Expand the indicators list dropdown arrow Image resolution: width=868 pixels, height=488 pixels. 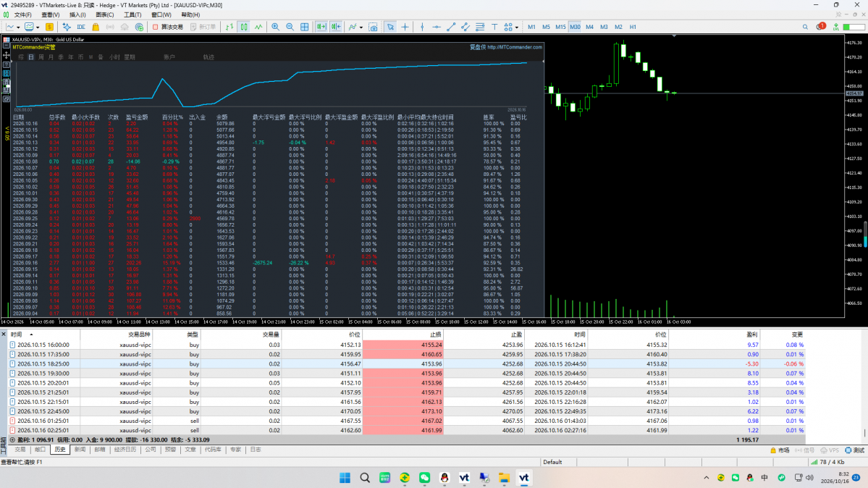(361, 27)
